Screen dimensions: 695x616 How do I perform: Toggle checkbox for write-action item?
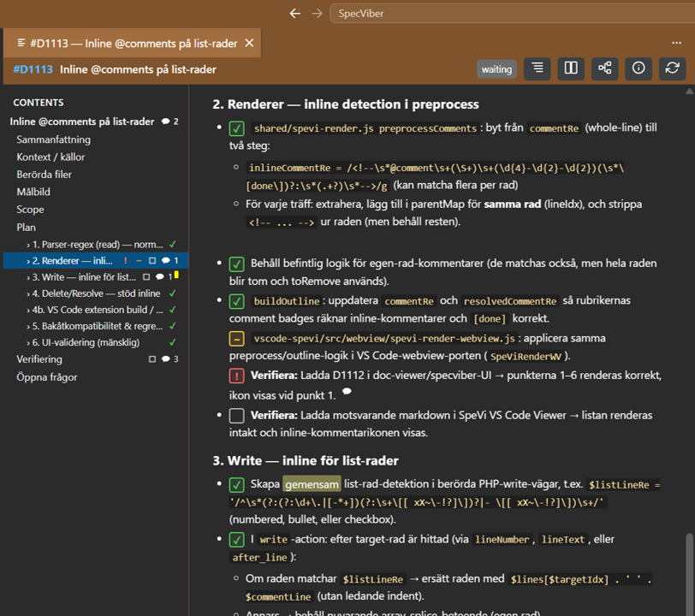click(x=237, y=540)
